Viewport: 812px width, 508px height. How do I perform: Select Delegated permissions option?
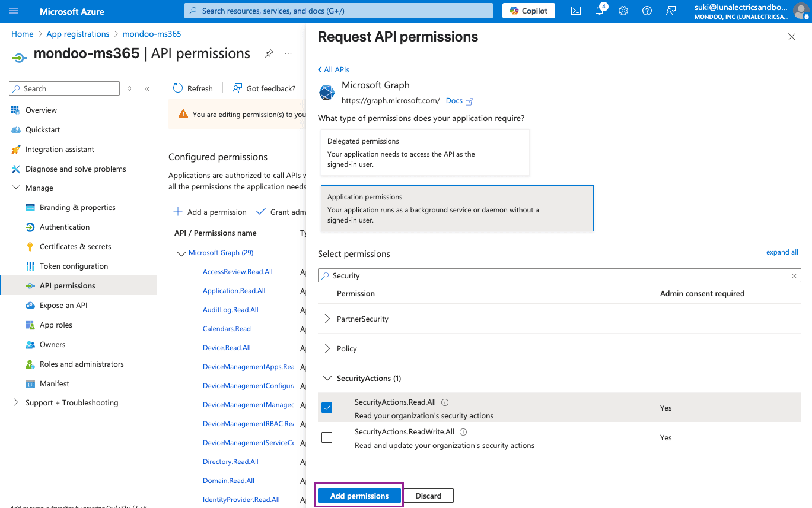click(425, 153)
